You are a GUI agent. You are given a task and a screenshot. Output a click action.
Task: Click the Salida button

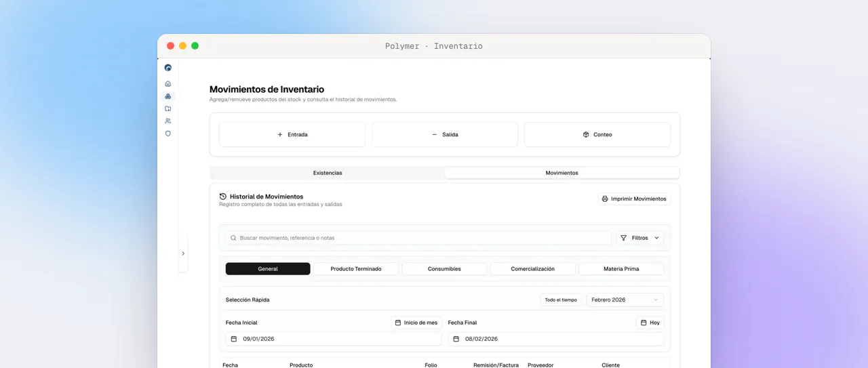[x=445, y=135]
